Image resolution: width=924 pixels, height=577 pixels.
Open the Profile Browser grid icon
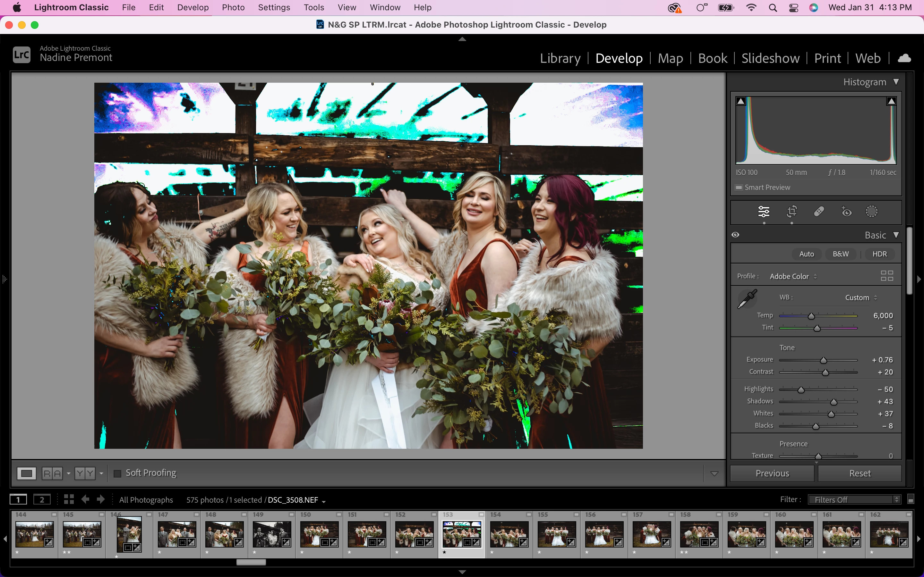click(886, 276)
